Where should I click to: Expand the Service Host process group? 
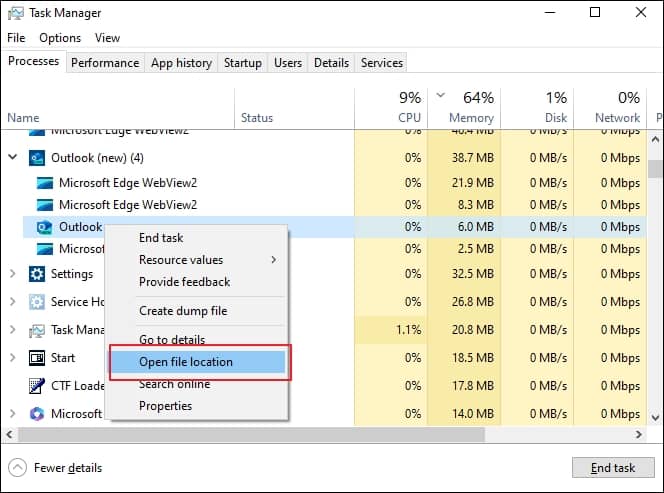(13, 302)
